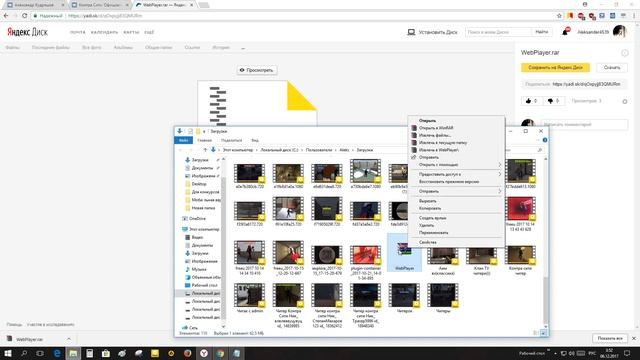Switch to Chrome via the taskbar icon
Viewport: 640px width, 360px height.
point(220,353)
